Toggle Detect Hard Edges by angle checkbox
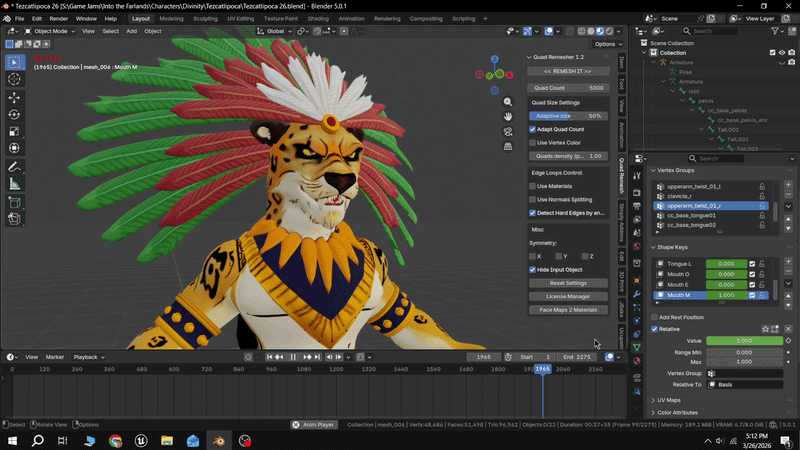 [533, 213]
